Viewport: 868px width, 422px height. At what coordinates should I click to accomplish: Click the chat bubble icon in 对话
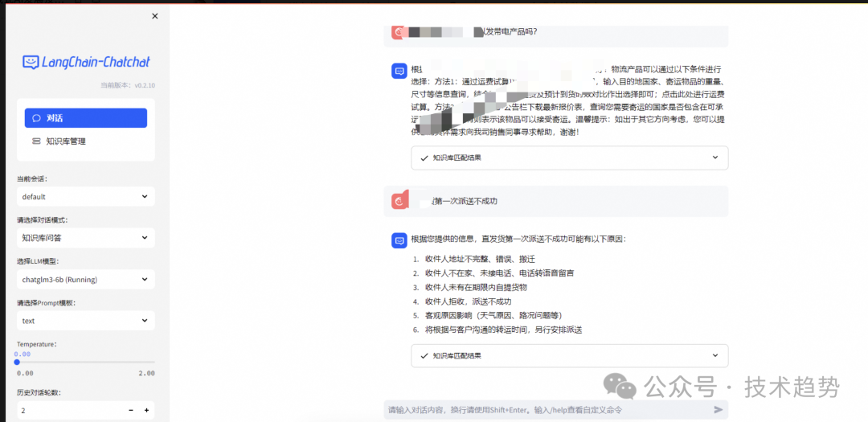point(36,118)
